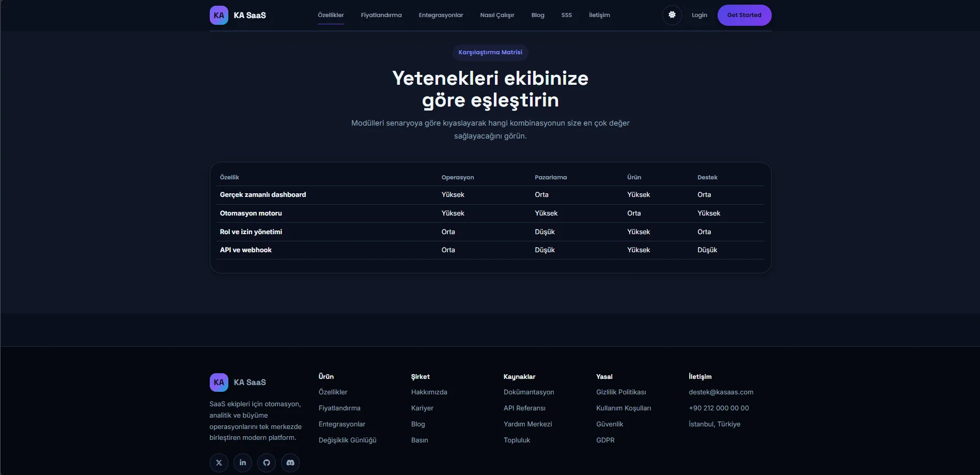Screen dimensions: 980x475
Task: Select the Özellikler tab in navigation
Action: (330, 15)
